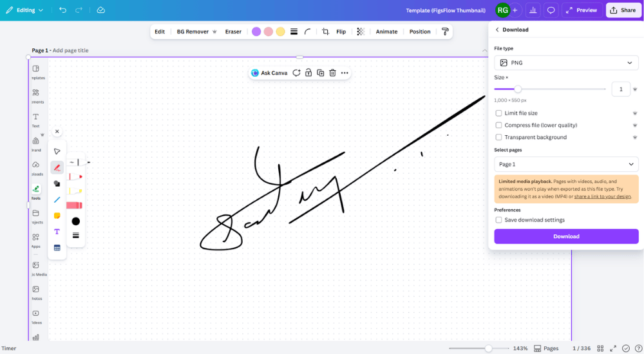Open the RG profile avatar

click(x=502, y=10)
